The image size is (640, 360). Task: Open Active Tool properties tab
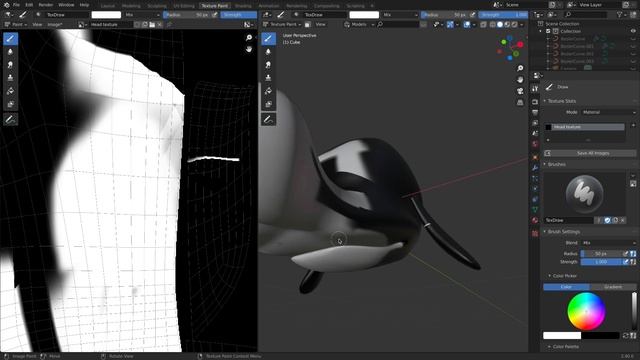click(x=535, y=89)
